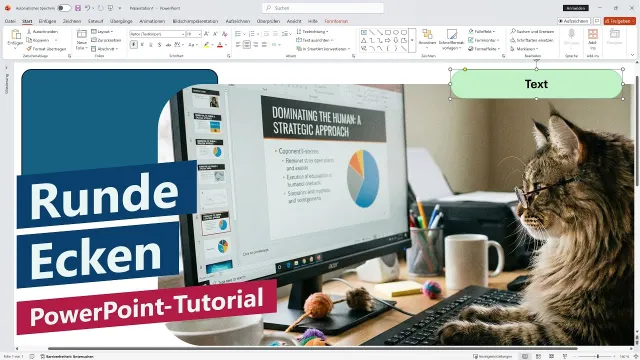Click the Redo icon
Image resolution: width=640 pixels, height=360 pixels.
pyautogui.click(x=100, y=8)
